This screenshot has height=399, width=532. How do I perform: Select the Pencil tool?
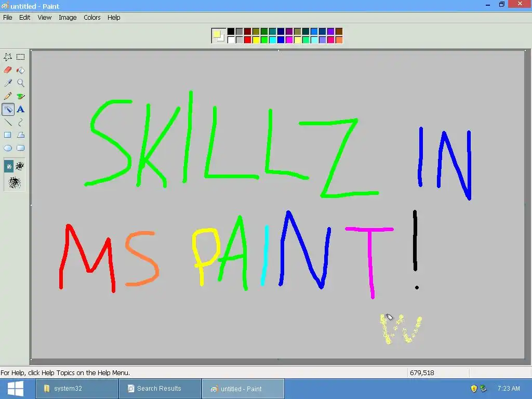(8, 96)
